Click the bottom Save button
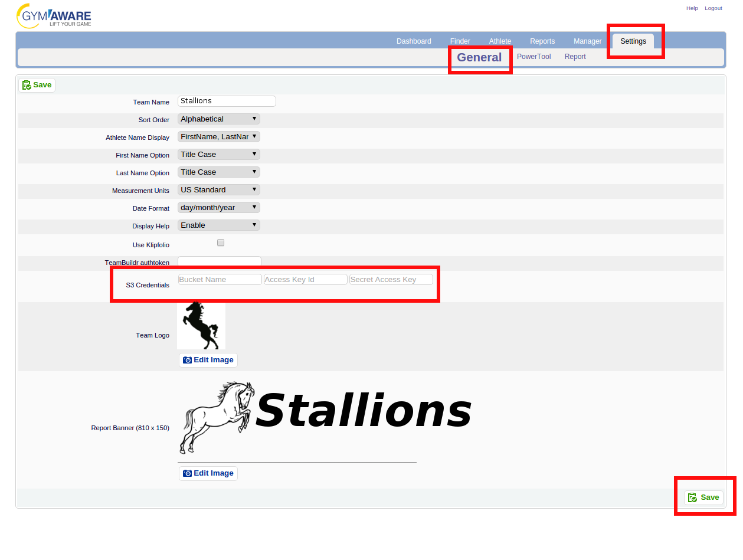 703,497
